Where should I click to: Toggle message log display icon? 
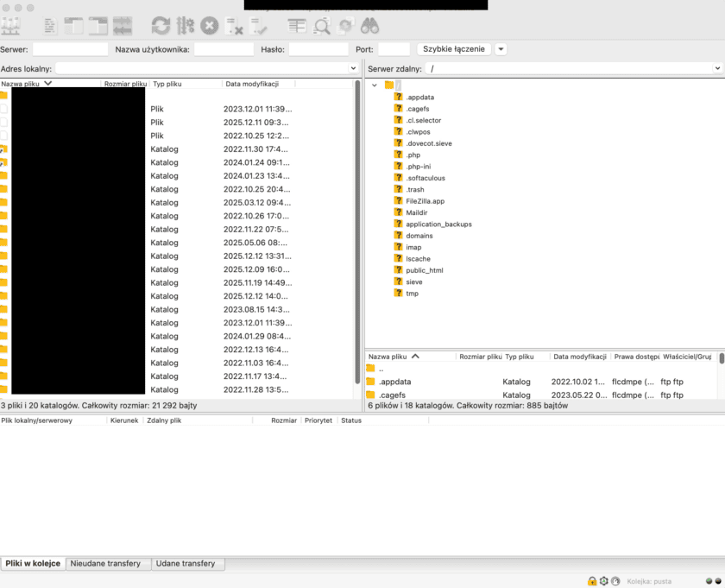pyautogui.click(x=50, y=26)
